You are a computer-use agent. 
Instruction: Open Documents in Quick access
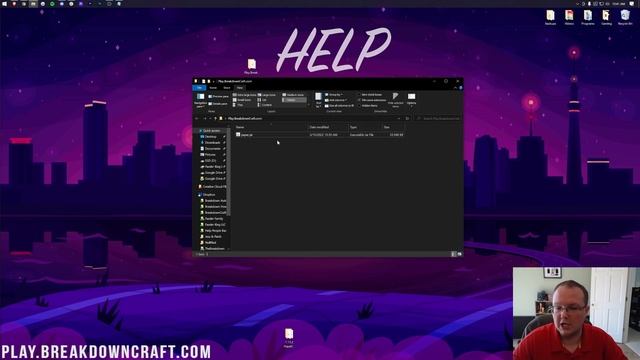pyautogui.click(x=213, y=149)
